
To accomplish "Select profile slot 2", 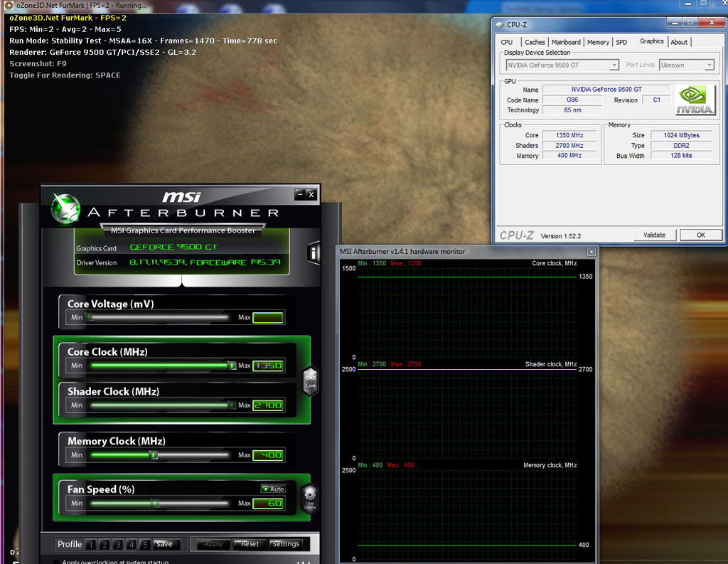I will click(105, 545).
